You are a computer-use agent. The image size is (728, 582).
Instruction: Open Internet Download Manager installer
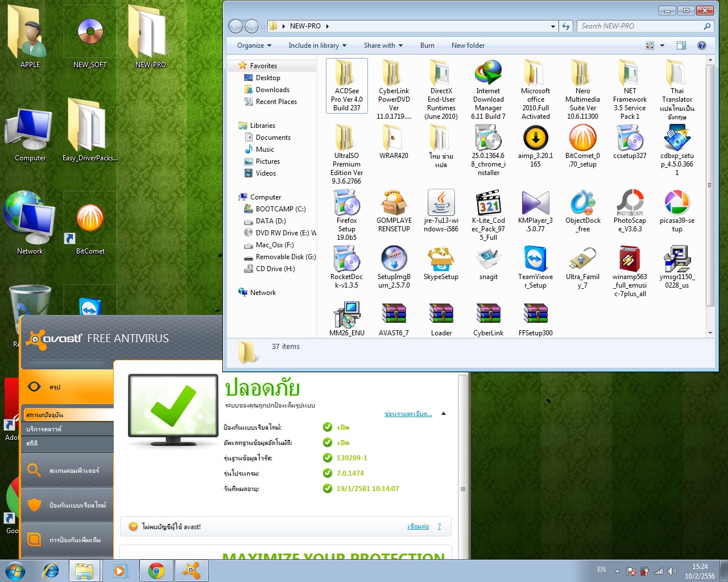[489, 90]
